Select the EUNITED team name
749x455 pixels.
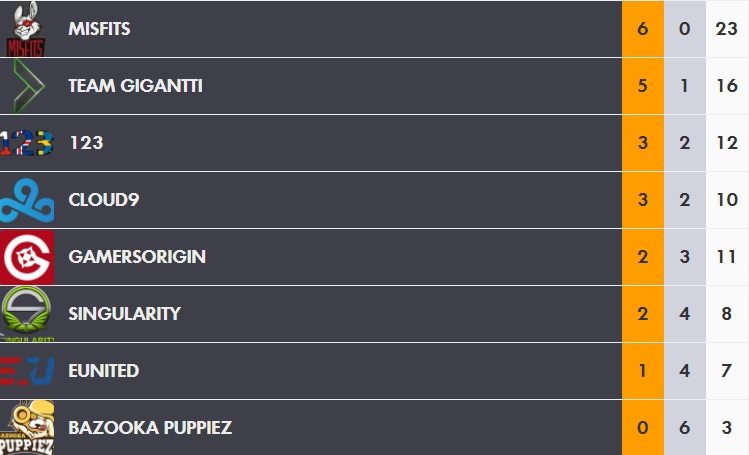point(103,371)
